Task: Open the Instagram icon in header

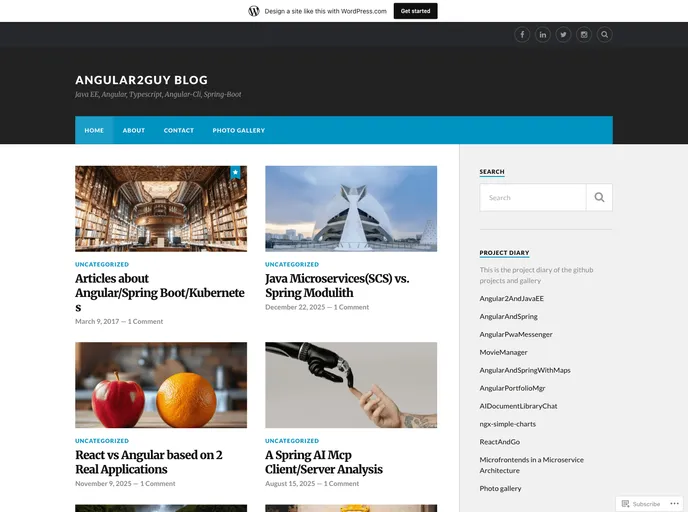Action: tap(584, 34)
